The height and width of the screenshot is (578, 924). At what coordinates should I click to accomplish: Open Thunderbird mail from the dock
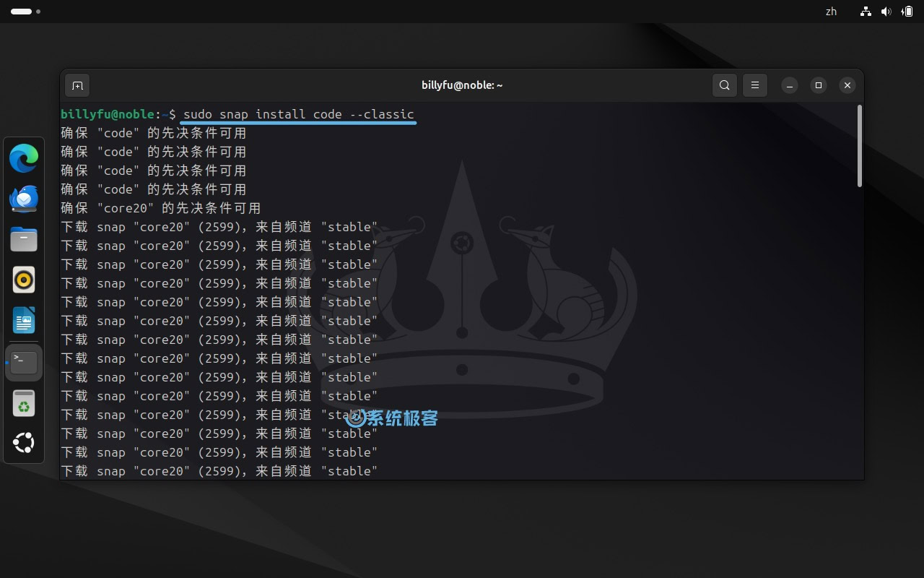(24, 199)
